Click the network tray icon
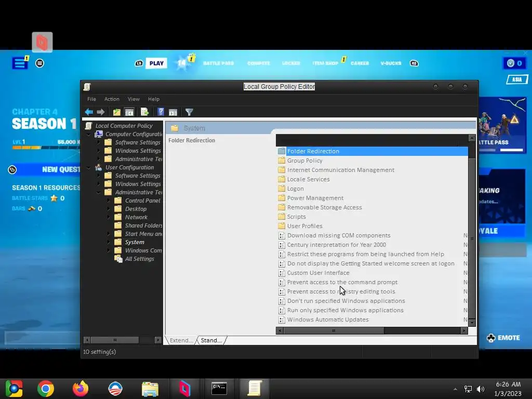The height and width of the screenshot is (399, 532). 468,389
